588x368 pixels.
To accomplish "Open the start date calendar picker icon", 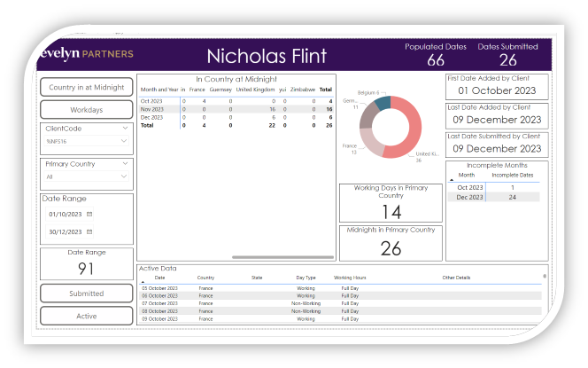I will click(x=89, y=215).
